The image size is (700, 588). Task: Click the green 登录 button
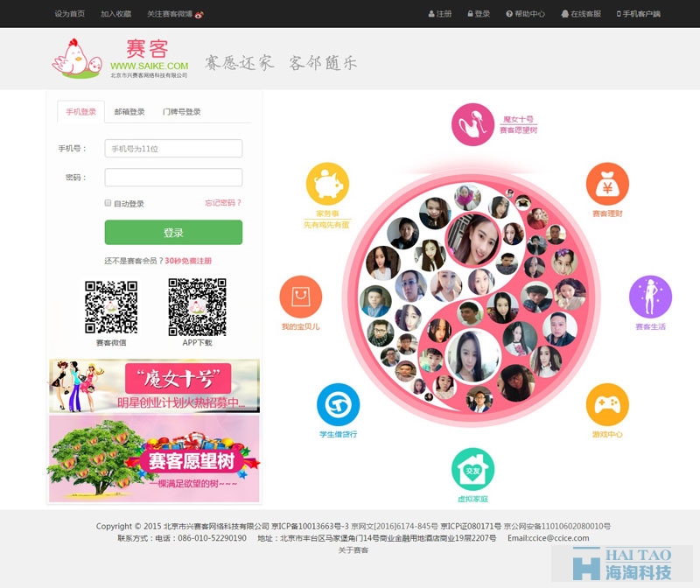[173, 233]
